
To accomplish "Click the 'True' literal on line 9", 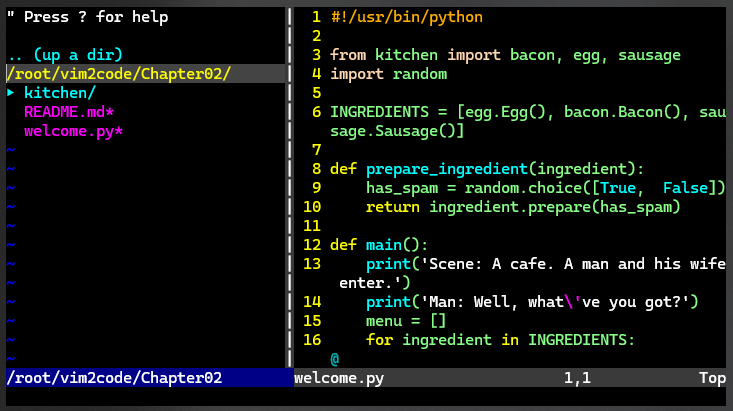I will [618, 188].
